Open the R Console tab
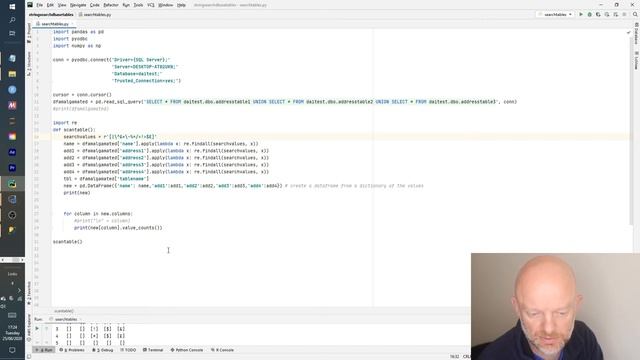Screen dimensions: 640x360 222,350
